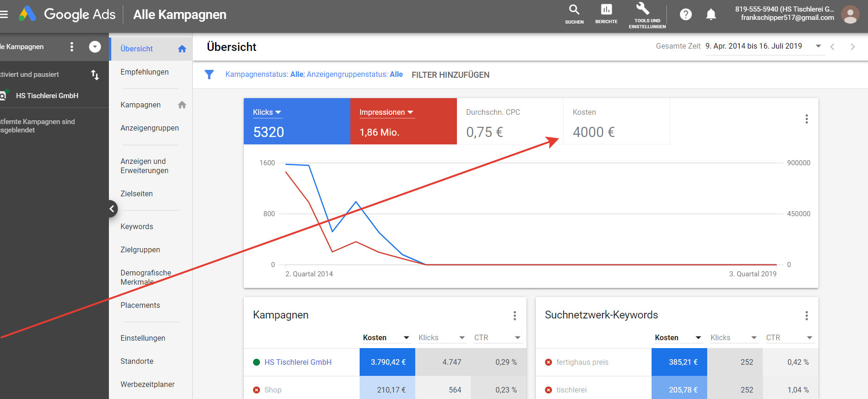Open Zielgruppen in the side menu
Screen dimensions: 868x399
coord(140,250)
